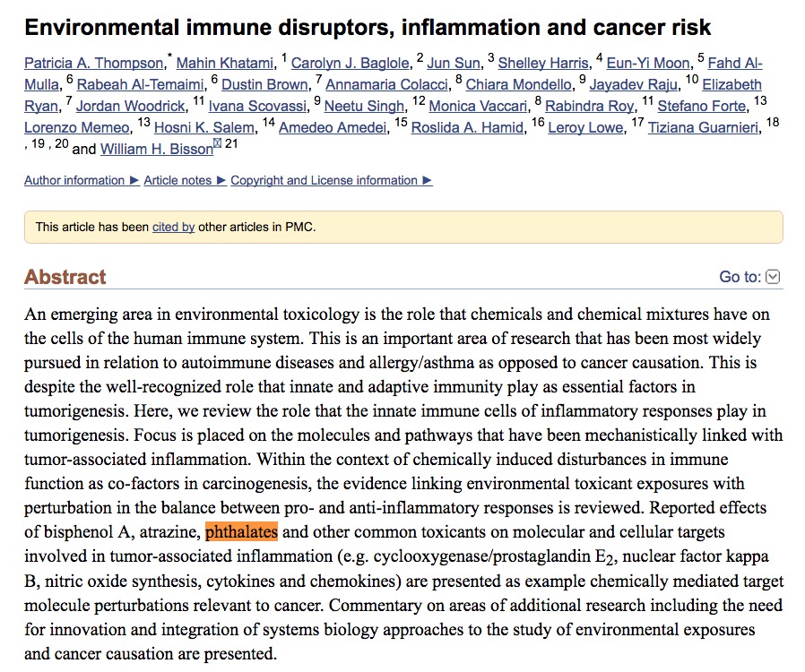
Task: Open author Patricia A. Thompson's link
Action: coord(93,63)
